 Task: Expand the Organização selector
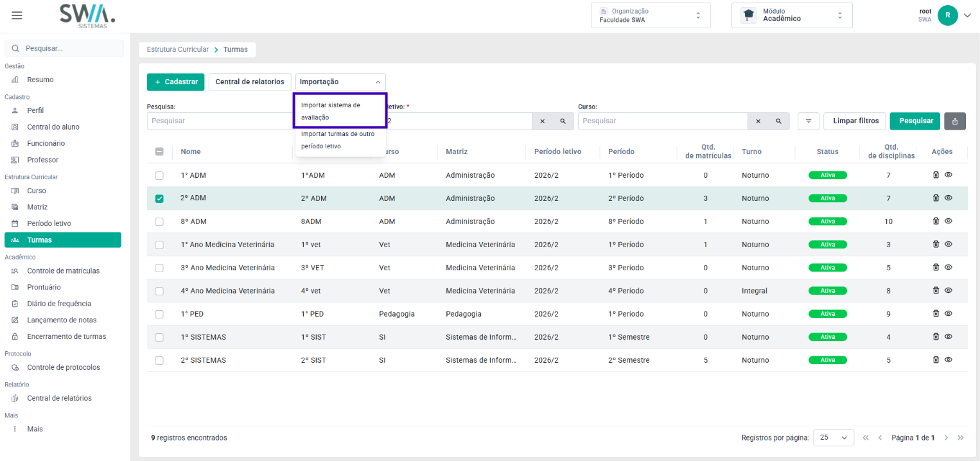[x=651, y=15]
